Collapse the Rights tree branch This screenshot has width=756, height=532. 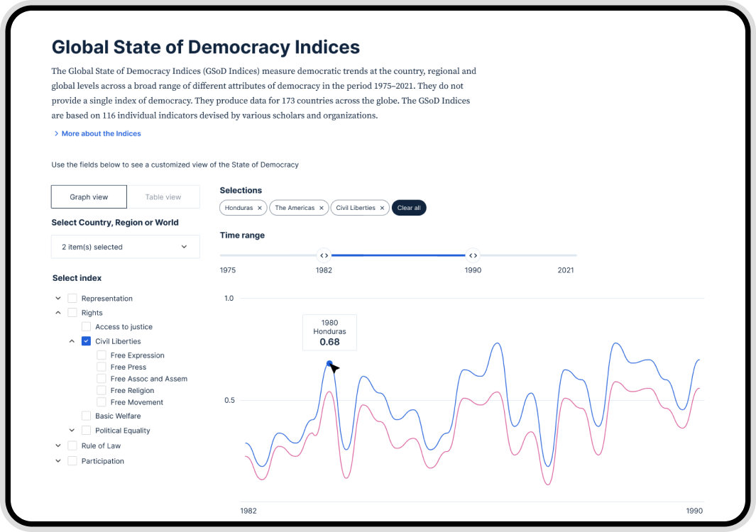[57, 312]
